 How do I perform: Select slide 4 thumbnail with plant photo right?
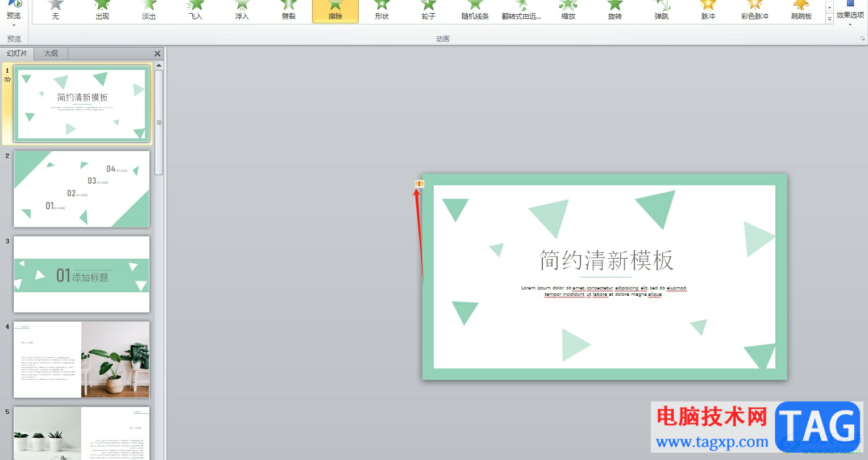point(82,359)
